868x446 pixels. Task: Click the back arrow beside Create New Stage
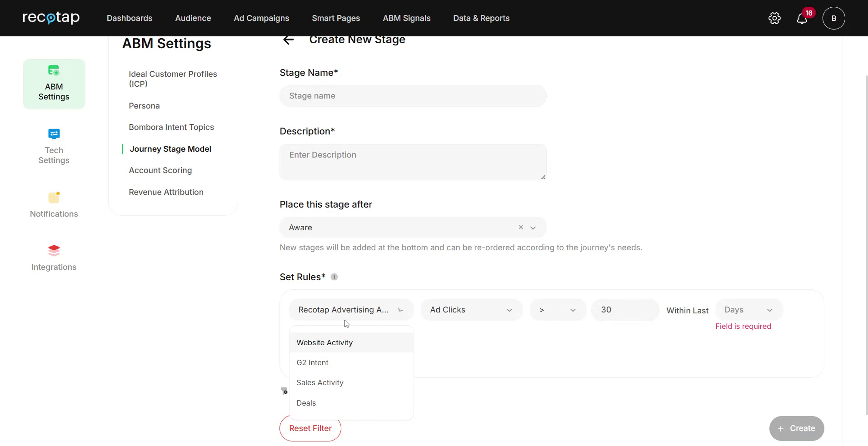pos(288,40)
